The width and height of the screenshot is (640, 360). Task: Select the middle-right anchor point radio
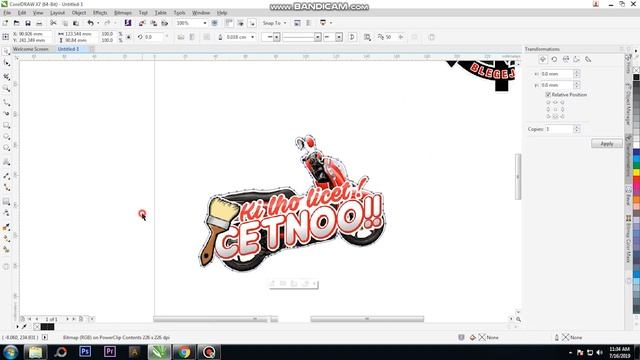click(562, 109)
